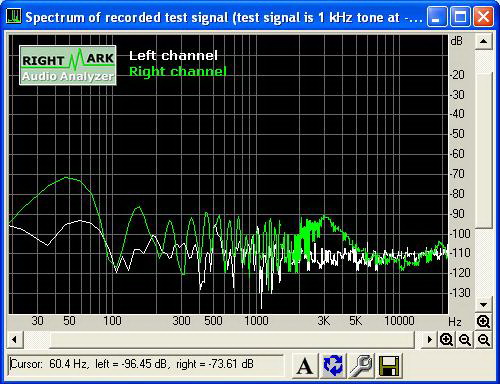Screen dimensions: 500x384
Task: Zoom in vertically with magnifier next to Hz label
Action: (x=483, y=322)
